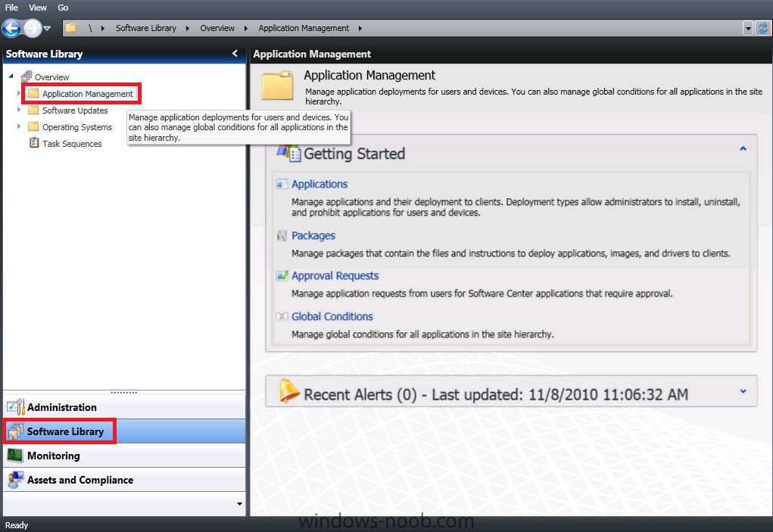Click the Assets and Compliance icon
The height and width of the screenshot is (532, 773).
point(16,479)
